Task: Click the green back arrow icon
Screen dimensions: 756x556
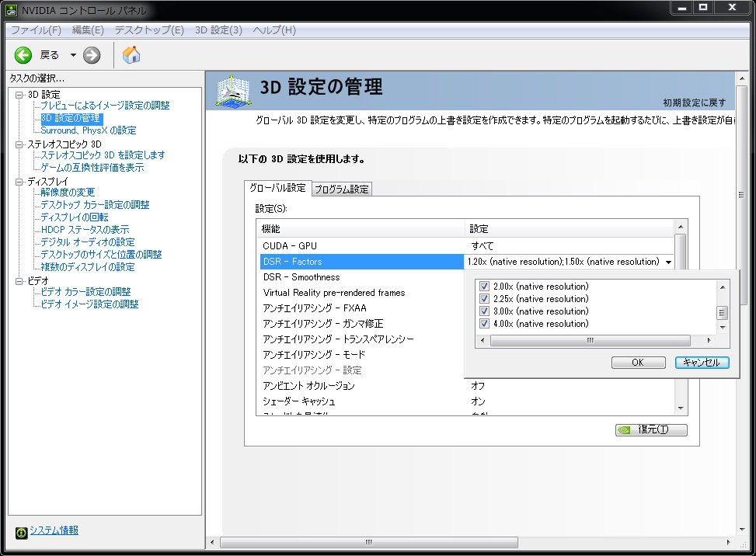Action: (x=23, y=55)
